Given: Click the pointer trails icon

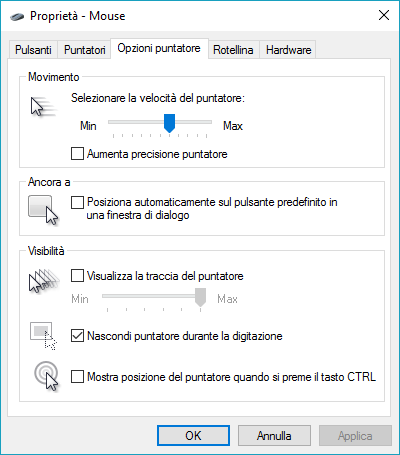Looking at the screenshot, I should 44,281.
